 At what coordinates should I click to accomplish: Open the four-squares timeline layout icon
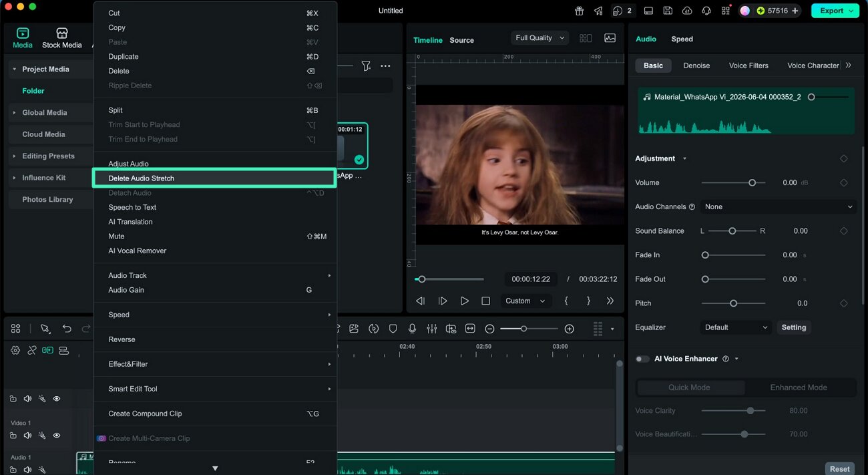(15, 329)
